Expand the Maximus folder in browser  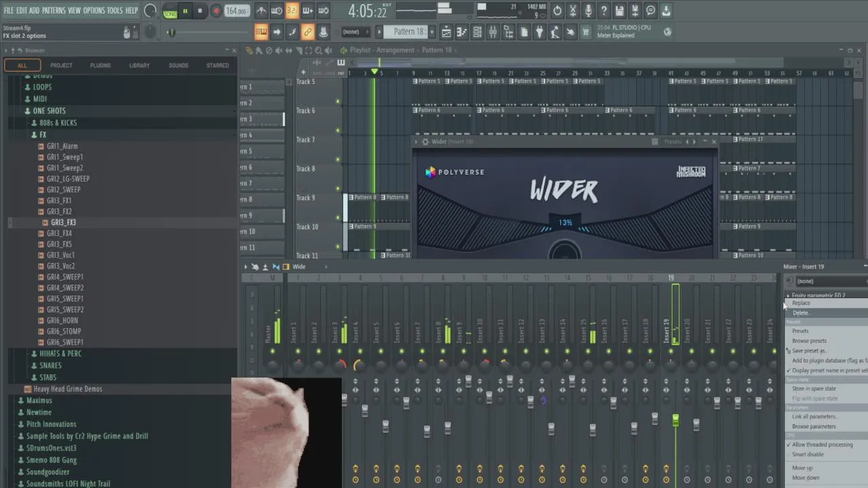click(39, 401)
